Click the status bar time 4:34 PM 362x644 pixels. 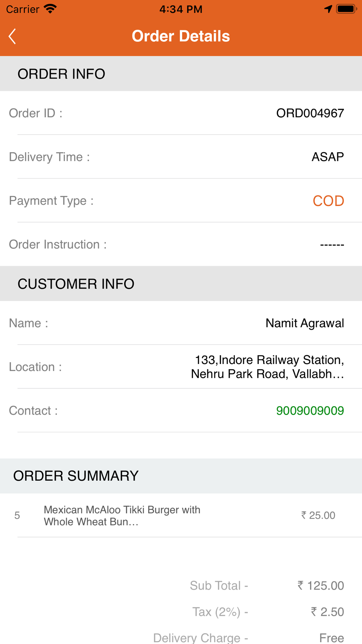[181, 9]
